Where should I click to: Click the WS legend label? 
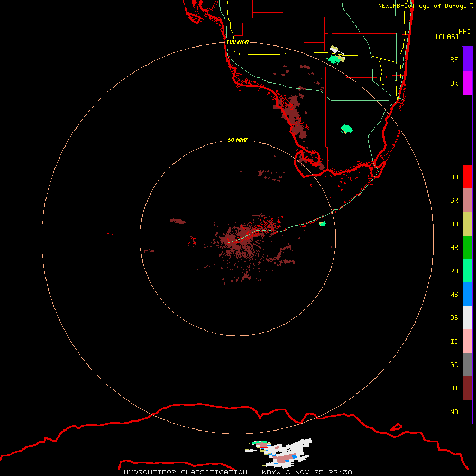coord(454,294)
